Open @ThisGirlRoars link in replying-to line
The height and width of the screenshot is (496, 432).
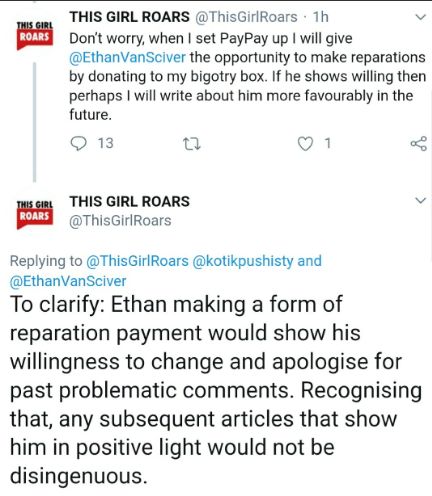pyautogui.click(x=137, y=261)
